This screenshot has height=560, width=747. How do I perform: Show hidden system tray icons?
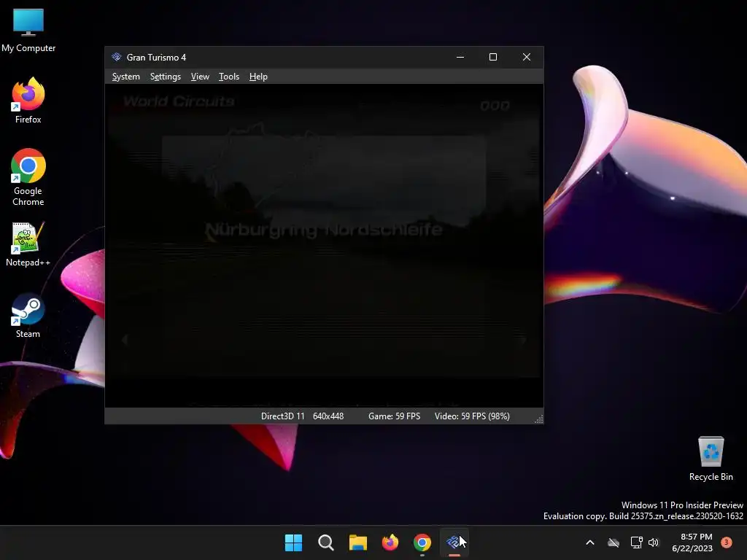point(589,542)
